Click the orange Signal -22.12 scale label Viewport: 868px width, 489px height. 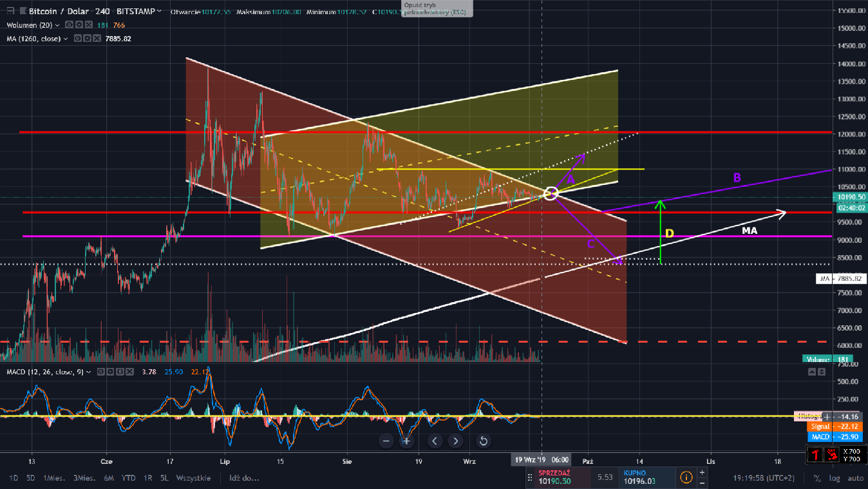pyautogui.click(x=834, y=427)
